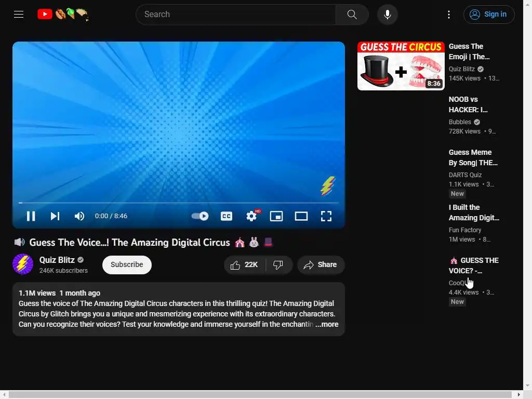Image resolution: width=532 pixels, height=399 pixels.
Task: Enable miniplayer mode
Action: point(276,216)
